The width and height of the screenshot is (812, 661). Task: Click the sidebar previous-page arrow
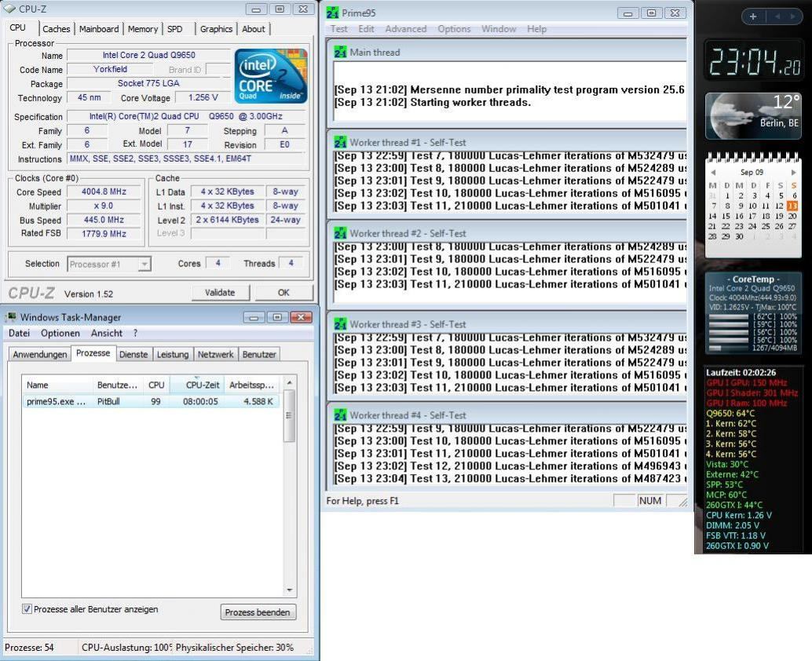point(777,16)
